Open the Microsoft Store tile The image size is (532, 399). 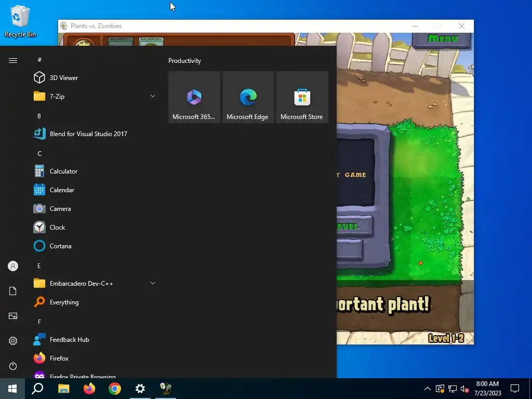302,97
